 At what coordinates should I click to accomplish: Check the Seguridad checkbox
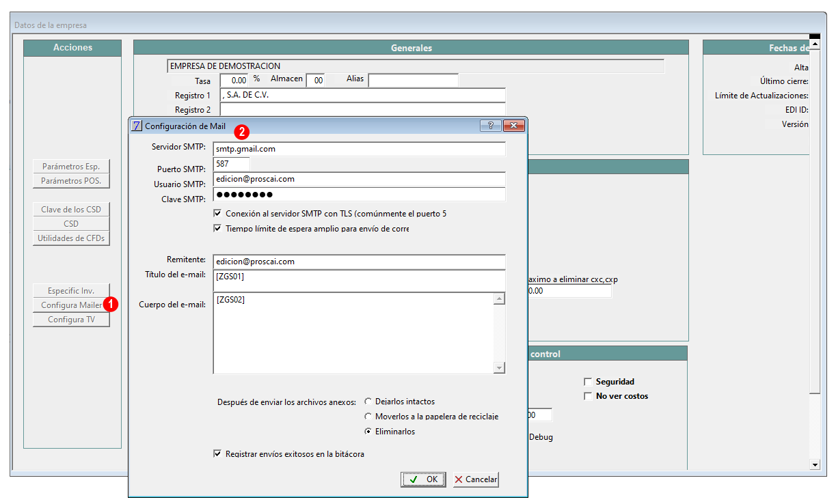[x=587, y=382]
